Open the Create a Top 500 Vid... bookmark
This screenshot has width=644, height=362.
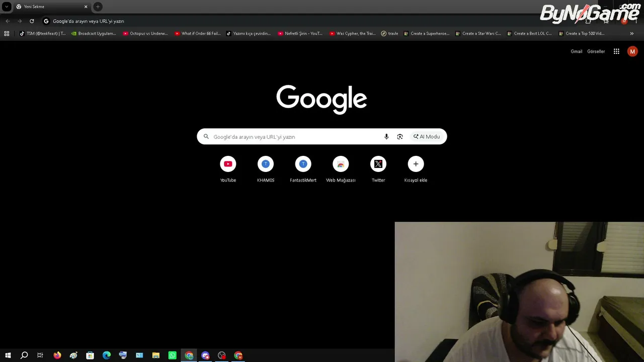(582, 34)
